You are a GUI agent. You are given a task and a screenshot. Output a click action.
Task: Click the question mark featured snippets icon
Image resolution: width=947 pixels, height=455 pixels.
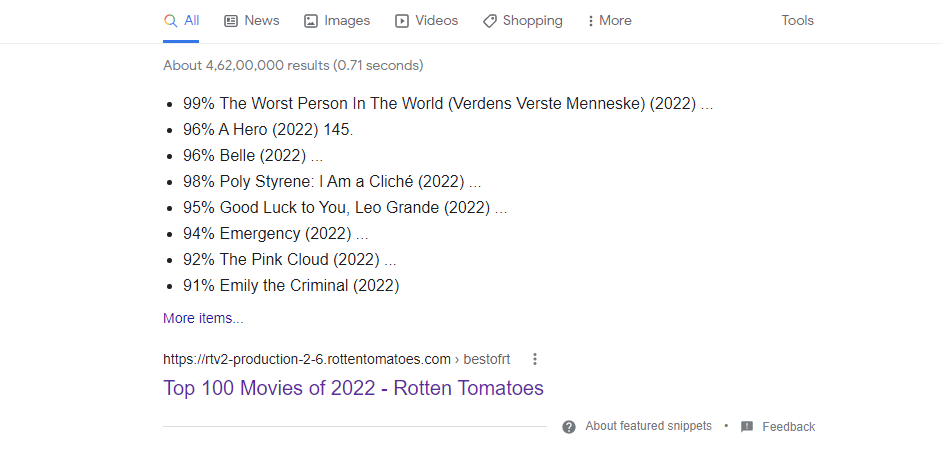click(568, 427)
